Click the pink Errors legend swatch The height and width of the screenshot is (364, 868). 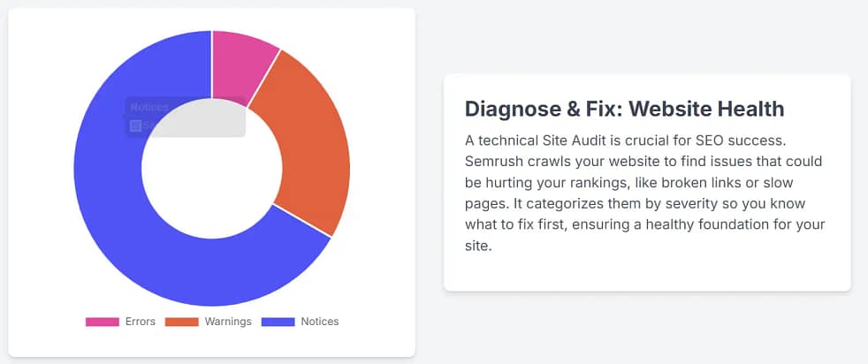(102, 322)
